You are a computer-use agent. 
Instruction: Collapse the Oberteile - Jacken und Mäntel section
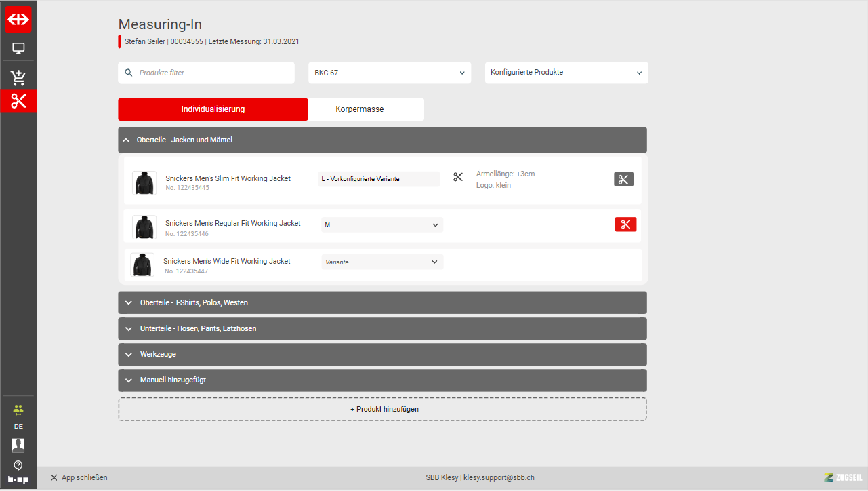(x=382, y=140)
